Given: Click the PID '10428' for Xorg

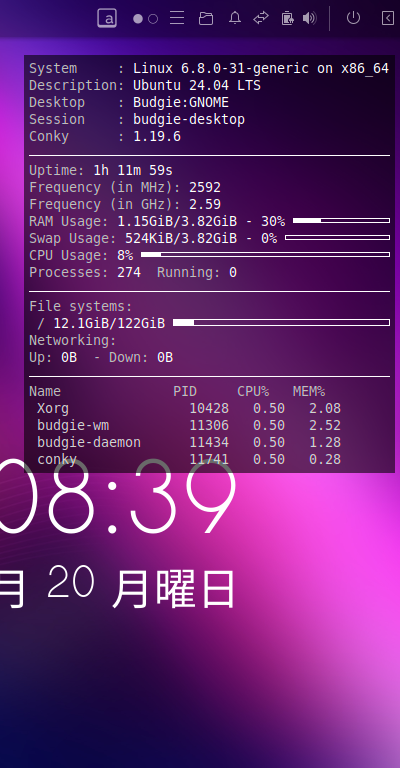Looking at the screenshot, I should [x=209, y=408].
